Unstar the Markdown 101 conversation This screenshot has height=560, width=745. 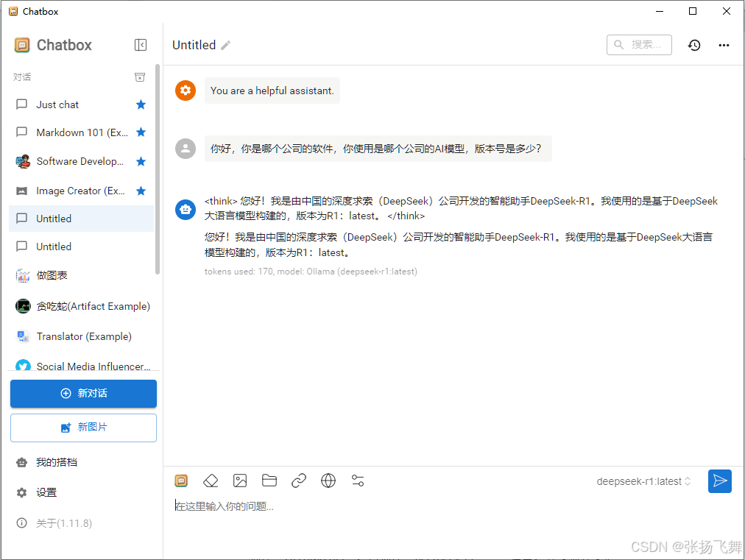[x=141, y=132]
